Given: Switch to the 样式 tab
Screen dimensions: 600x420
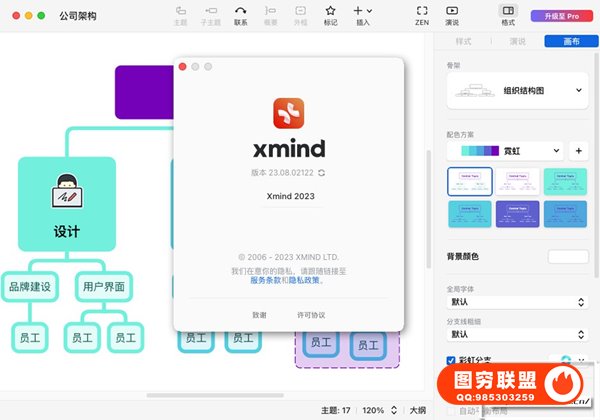Looking at the screenshot, I should pyautogui.click(x=463, y=41).
